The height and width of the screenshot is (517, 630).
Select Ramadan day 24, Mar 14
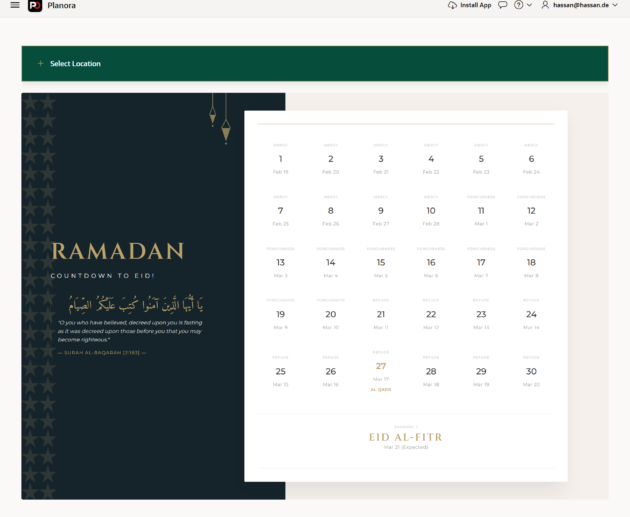pos(531,315)
